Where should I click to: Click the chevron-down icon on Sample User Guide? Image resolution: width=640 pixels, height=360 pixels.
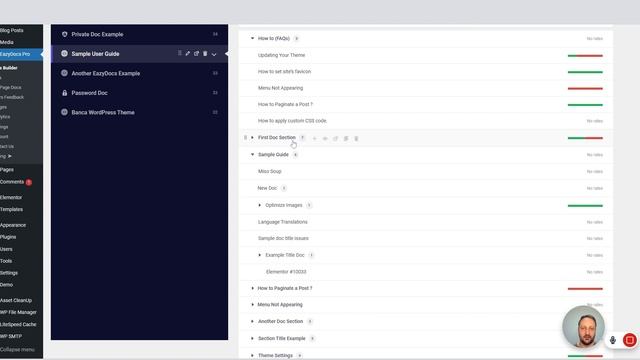click(x=214, y=54)
